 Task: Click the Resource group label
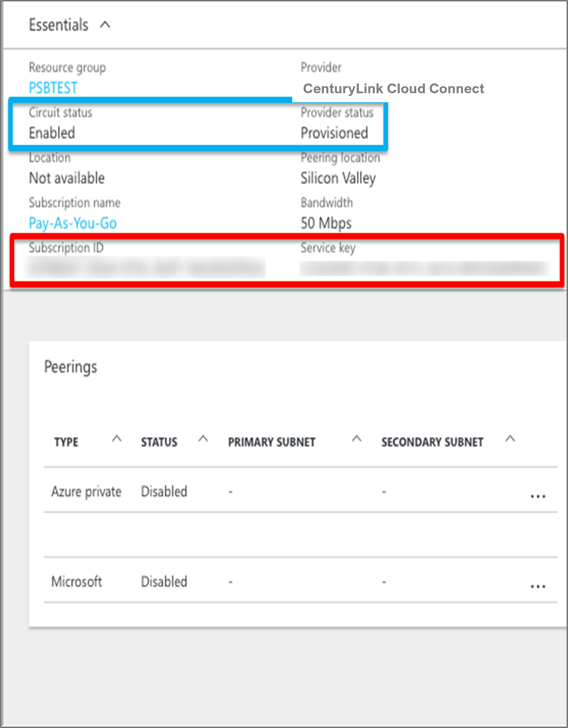(67, 68)
